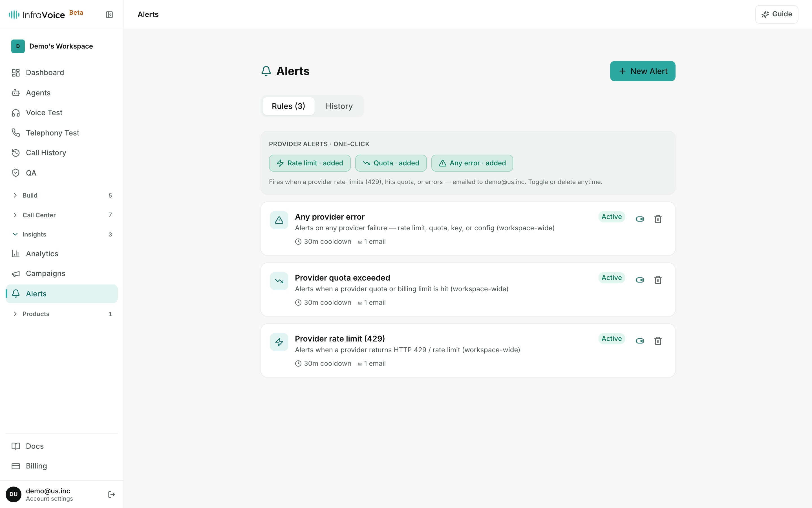Viewport: 812px width, 508px height.
Task: Toggle the Provider quota exceeded alert
Action: pos(640,280)
